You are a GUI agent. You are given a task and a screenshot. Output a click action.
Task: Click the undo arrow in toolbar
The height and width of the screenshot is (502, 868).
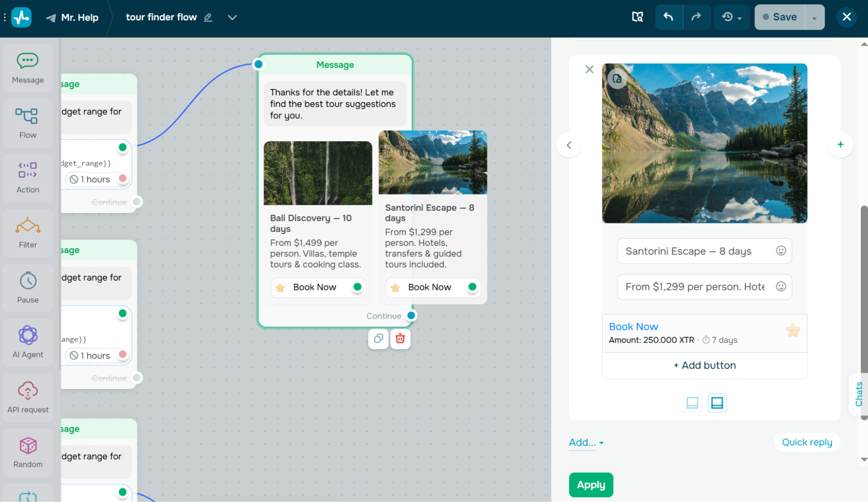coord(668,17)
